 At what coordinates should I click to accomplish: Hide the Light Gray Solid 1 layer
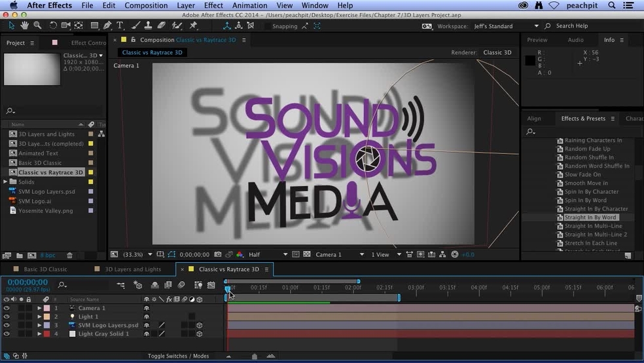6,334
